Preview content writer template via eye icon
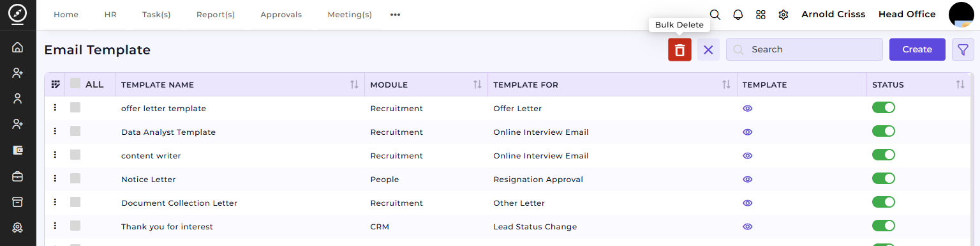 click(748, 156)
